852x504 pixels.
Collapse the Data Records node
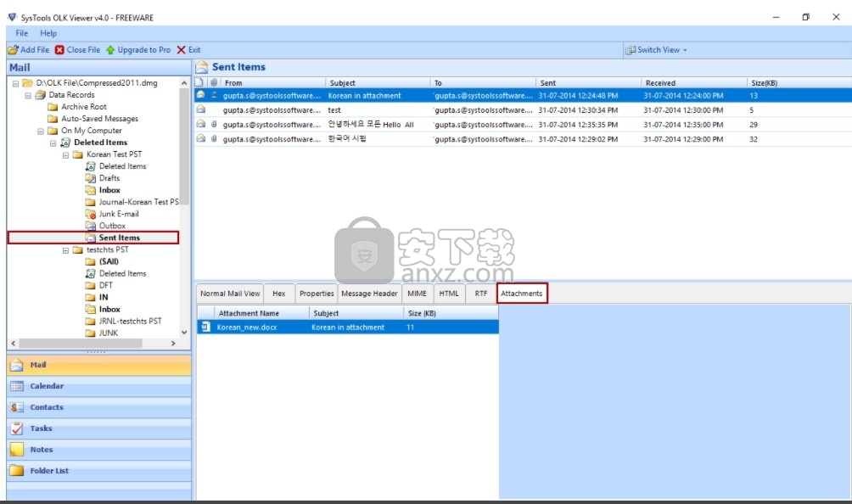click(x=28, y=95)
